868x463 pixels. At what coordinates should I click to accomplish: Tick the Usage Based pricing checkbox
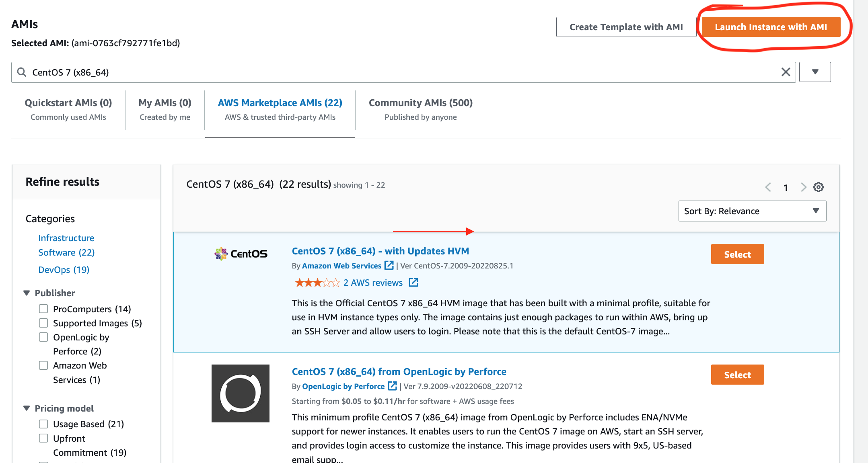pyautogui.click(x=43, y=424)
